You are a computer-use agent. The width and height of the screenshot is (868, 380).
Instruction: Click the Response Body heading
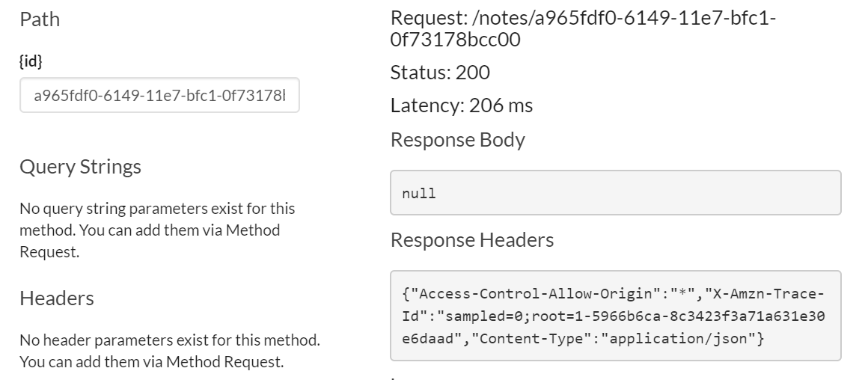[x=458, y=140]
